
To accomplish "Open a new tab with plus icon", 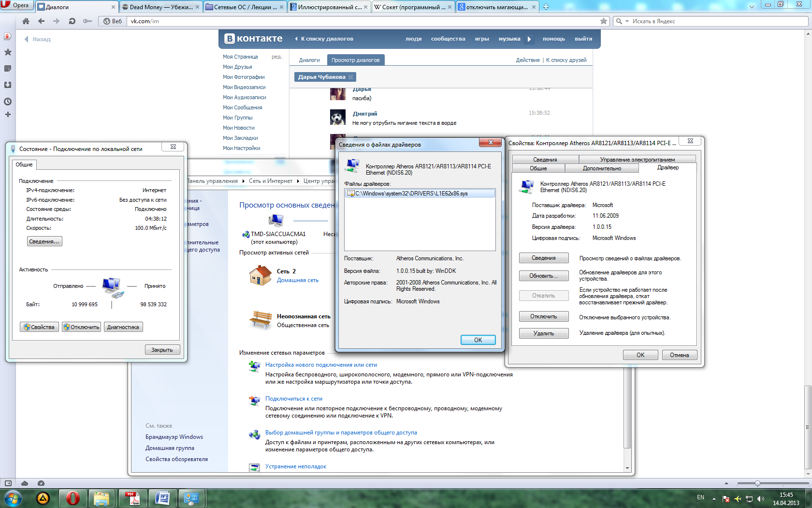I will click(546, 7).
